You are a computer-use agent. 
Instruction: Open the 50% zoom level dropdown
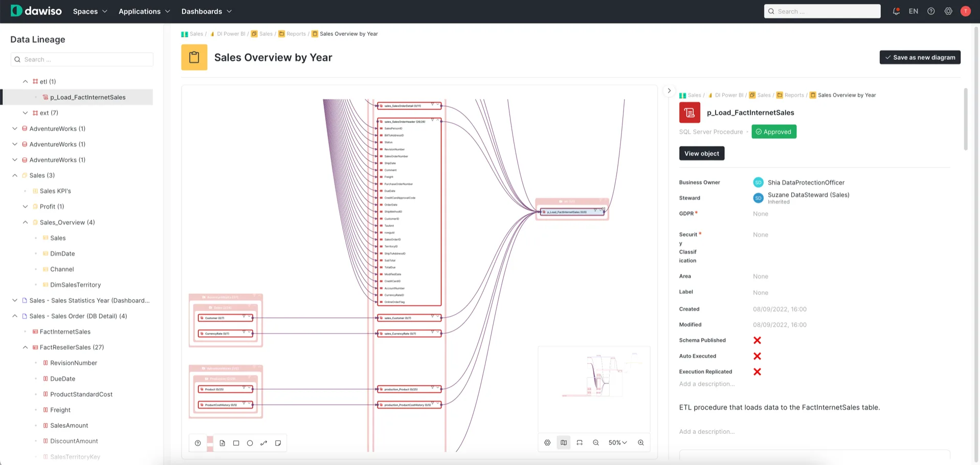tap(617, 442)
